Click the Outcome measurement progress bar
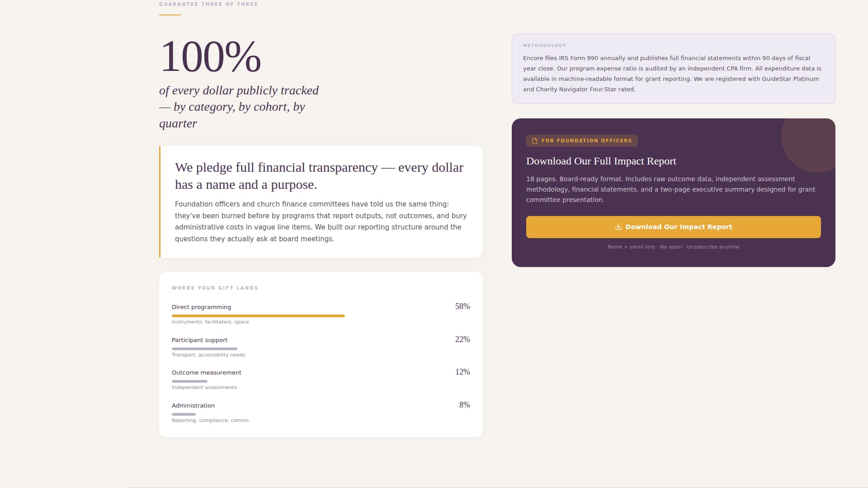 (189, 381)
